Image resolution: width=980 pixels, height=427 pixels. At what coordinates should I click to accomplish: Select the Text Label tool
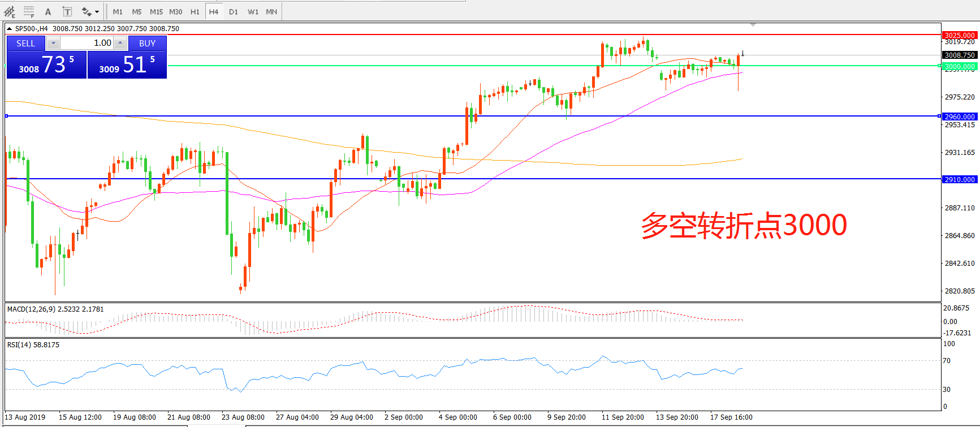click(67, 12)
